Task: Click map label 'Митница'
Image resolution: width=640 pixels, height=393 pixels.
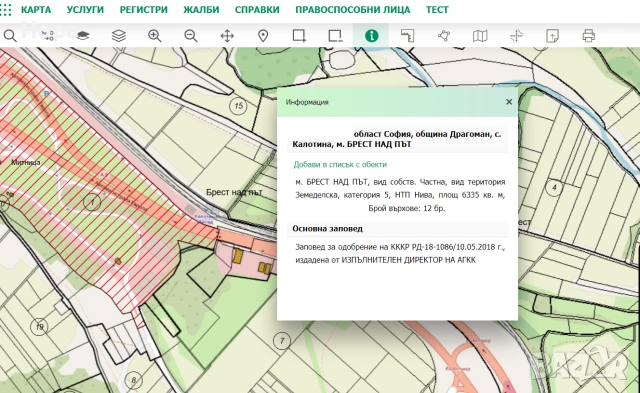Action: tap(26, 162)
